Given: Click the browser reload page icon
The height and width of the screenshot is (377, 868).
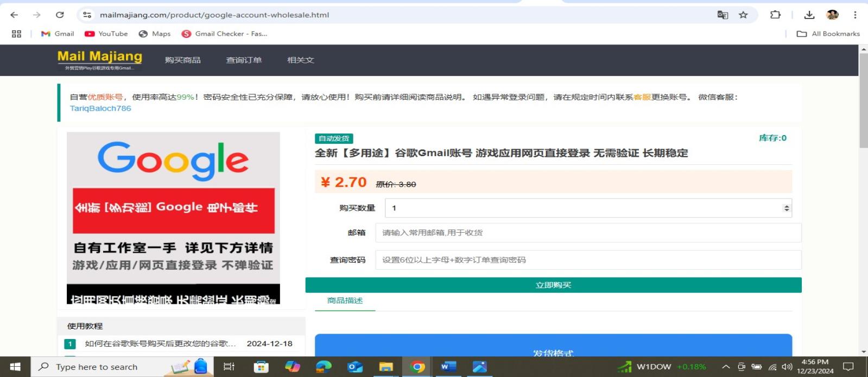Looking at the screenshot, I should point(60,15).
